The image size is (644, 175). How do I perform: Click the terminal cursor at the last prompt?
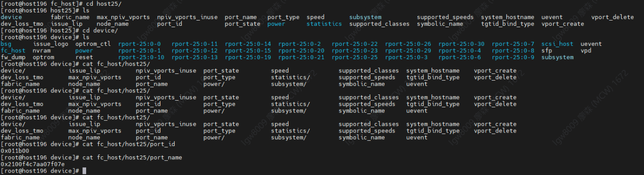pyautogui.click(x=84, y=170)
